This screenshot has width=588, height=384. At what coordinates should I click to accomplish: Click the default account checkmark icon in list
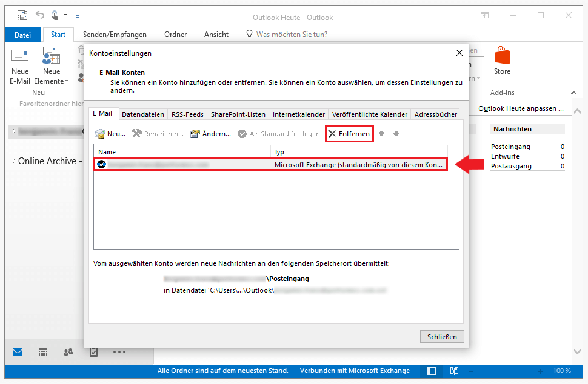point(101,164)
